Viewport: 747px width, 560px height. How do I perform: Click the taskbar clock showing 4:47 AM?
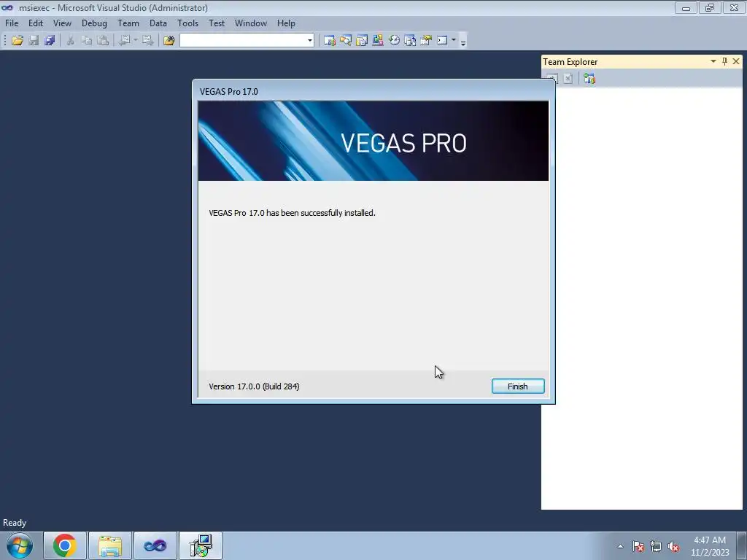[x=710, y=545]
